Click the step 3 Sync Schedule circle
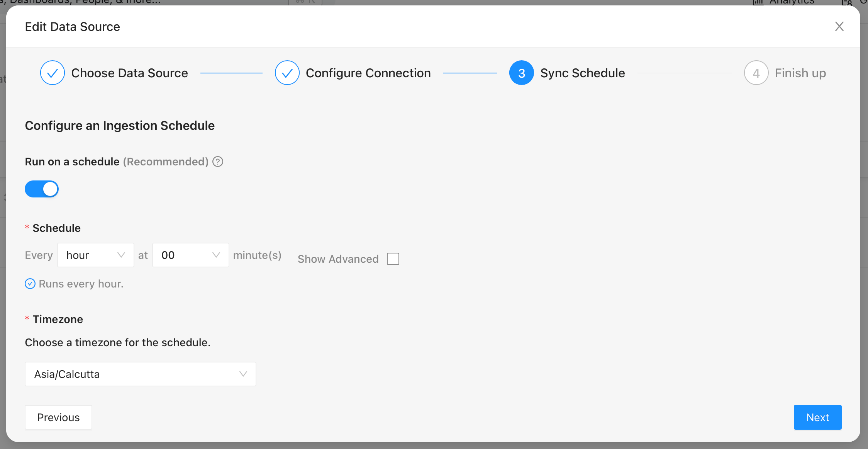 tap(521, 73)
